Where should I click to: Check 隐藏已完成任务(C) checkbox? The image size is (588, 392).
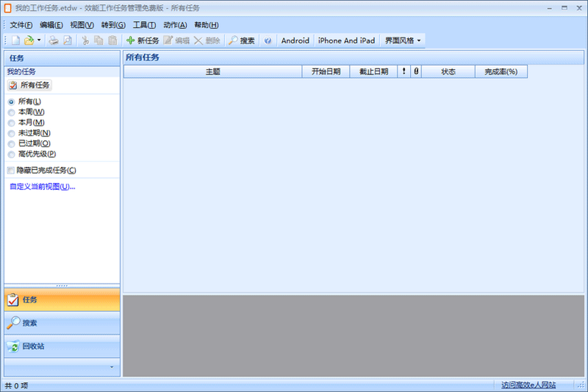(x=11, y=171)
